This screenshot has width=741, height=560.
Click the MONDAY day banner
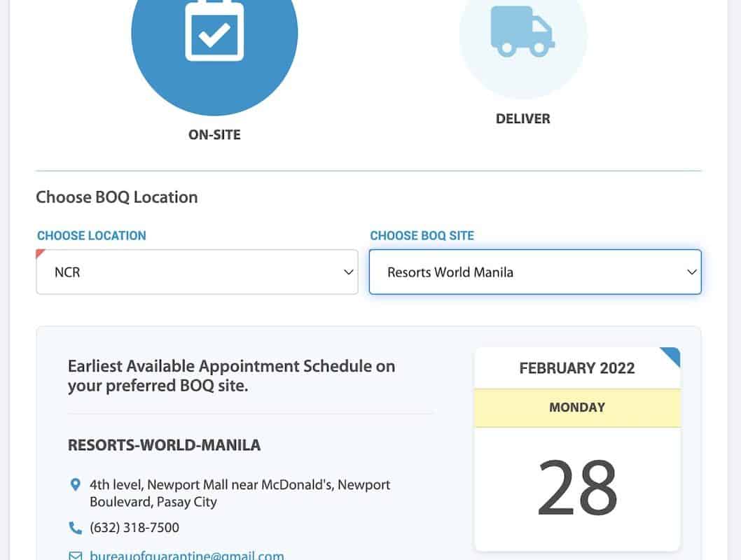coord(577,407)
